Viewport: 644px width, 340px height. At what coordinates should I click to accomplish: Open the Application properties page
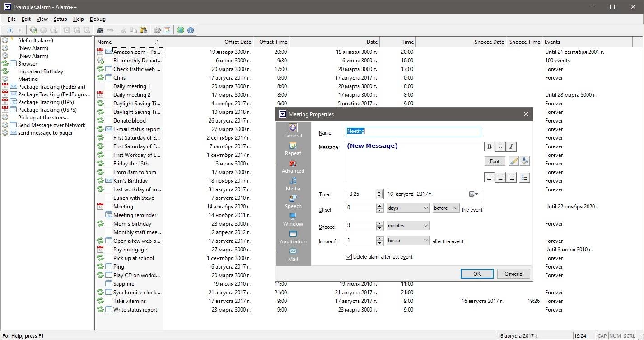(293, 237)
